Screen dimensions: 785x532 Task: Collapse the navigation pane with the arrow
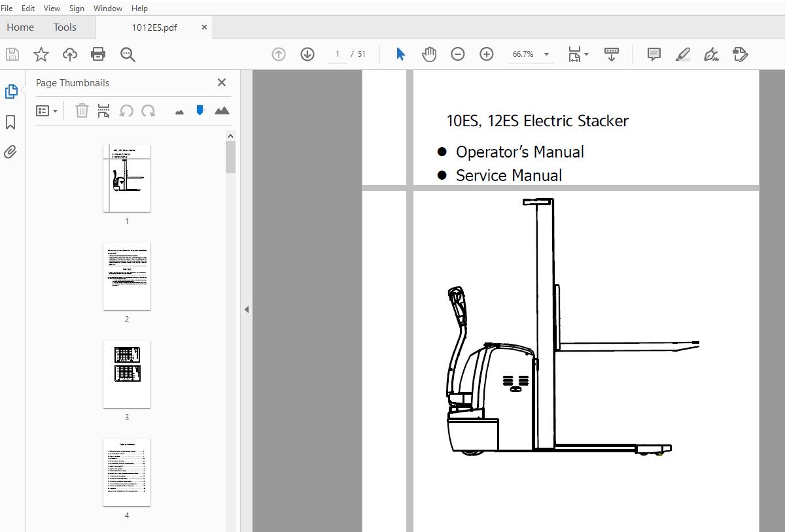[247, 309]
